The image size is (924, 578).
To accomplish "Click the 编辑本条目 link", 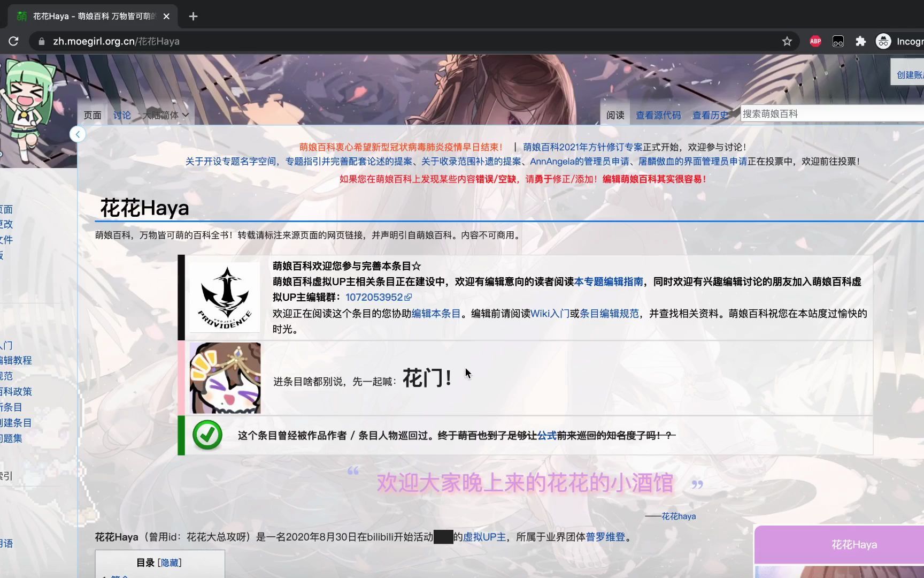I will [436, 314].
